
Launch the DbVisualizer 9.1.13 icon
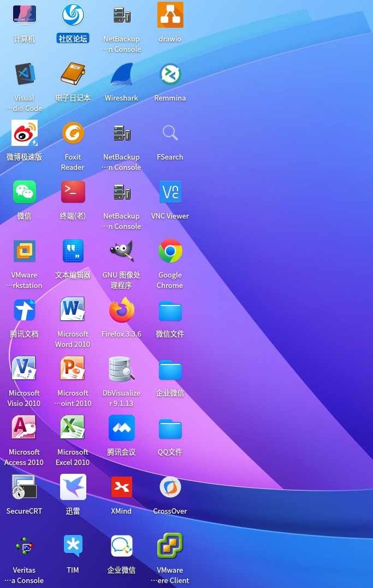coord(121,369)
